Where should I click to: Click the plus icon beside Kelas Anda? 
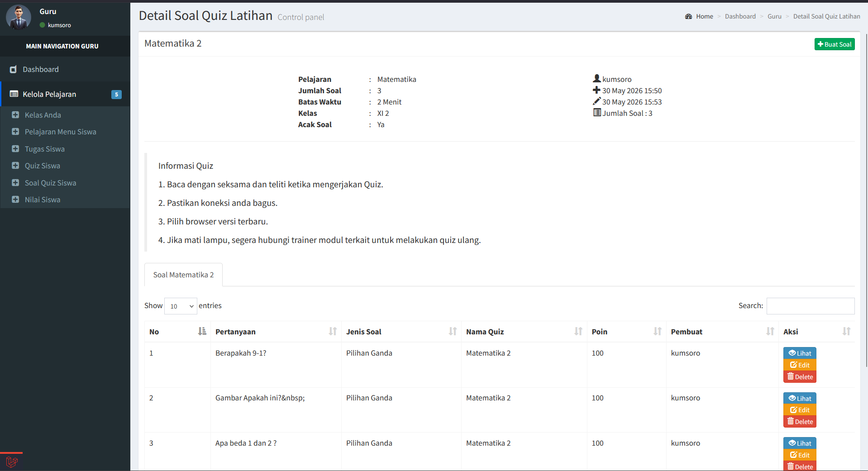[15, 115]
